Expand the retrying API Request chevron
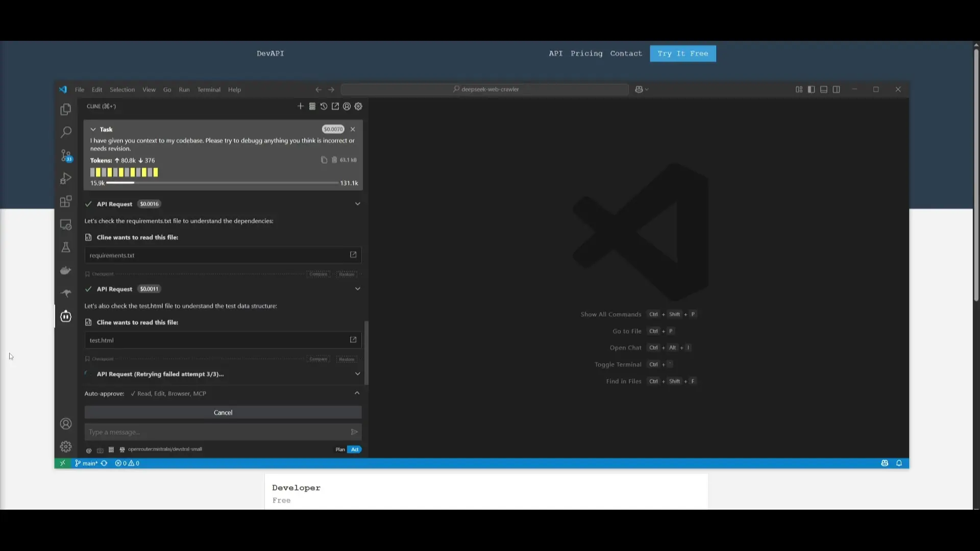 pos(358,374)
